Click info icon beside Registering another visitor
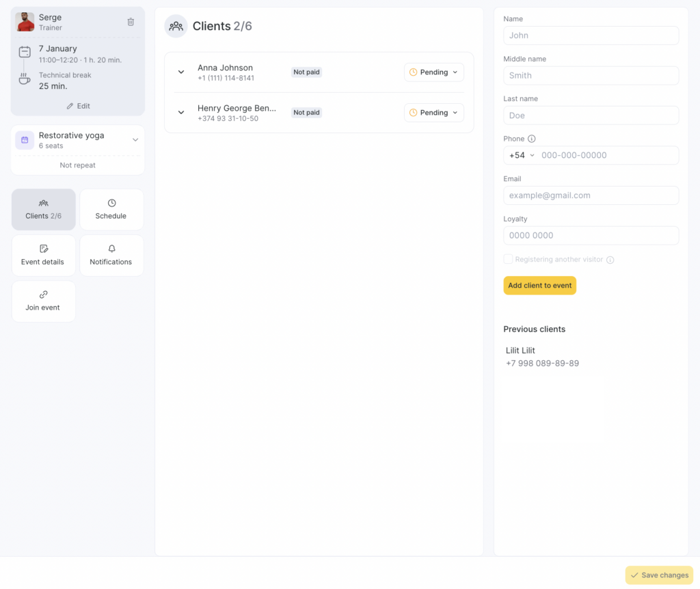Screen dimensions: 700x589 (x=610, y=260)
